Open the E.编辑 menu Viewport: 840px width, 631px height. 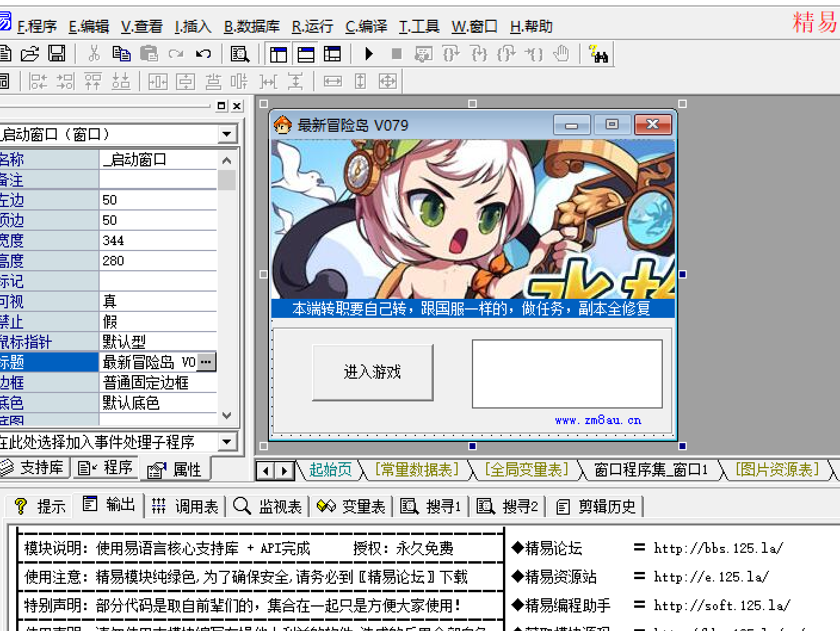tap(89, 26)
